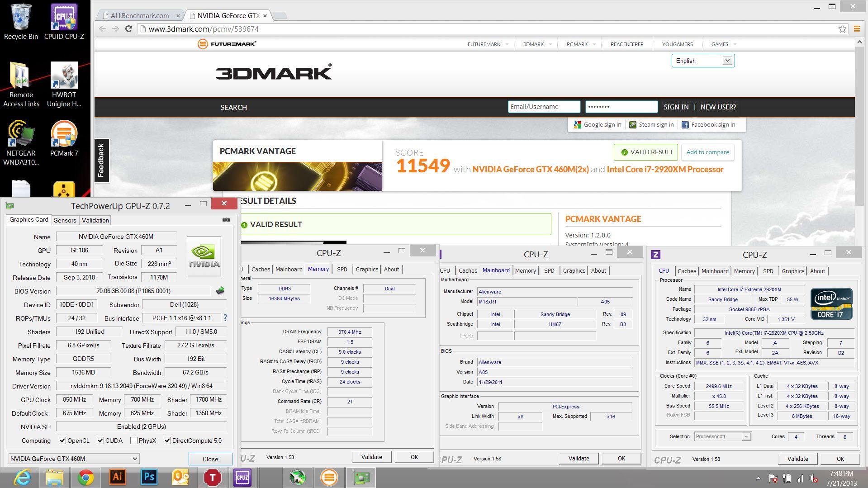This screenshot has width=868, height=488.
Task: Click the NEW USER? link
Action: click(718, 107)
